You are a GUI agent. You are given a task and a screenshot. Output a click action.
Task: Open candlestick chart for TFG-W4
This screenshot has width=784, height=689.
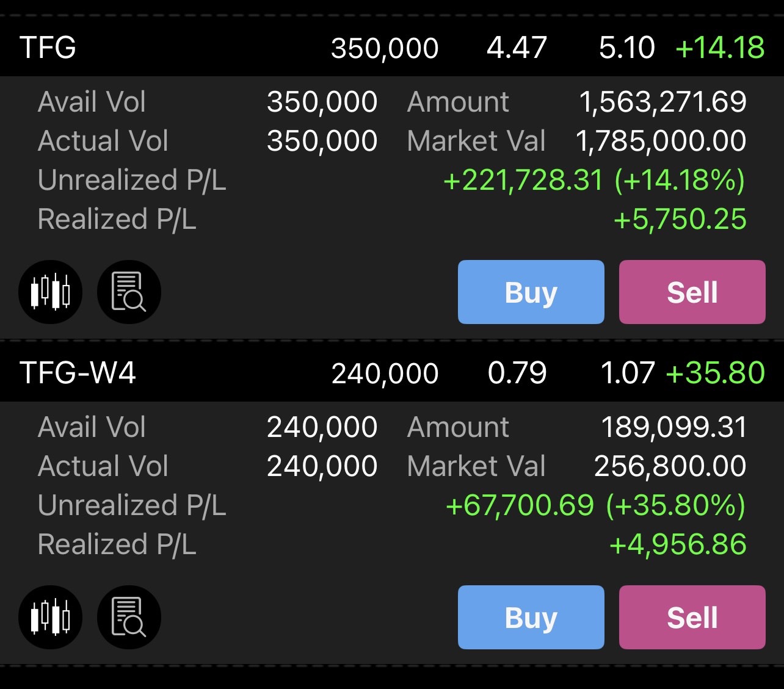point(51,617)
